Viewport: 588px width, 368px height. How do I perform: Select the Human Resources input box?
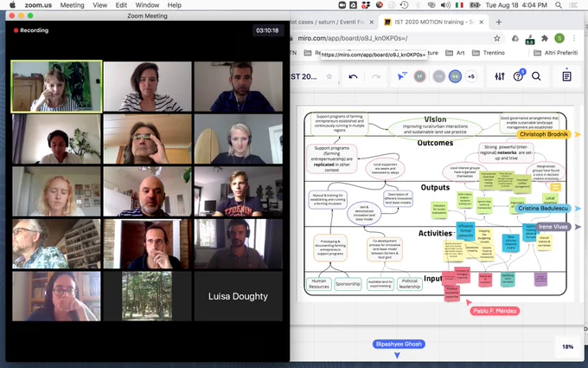319,284
